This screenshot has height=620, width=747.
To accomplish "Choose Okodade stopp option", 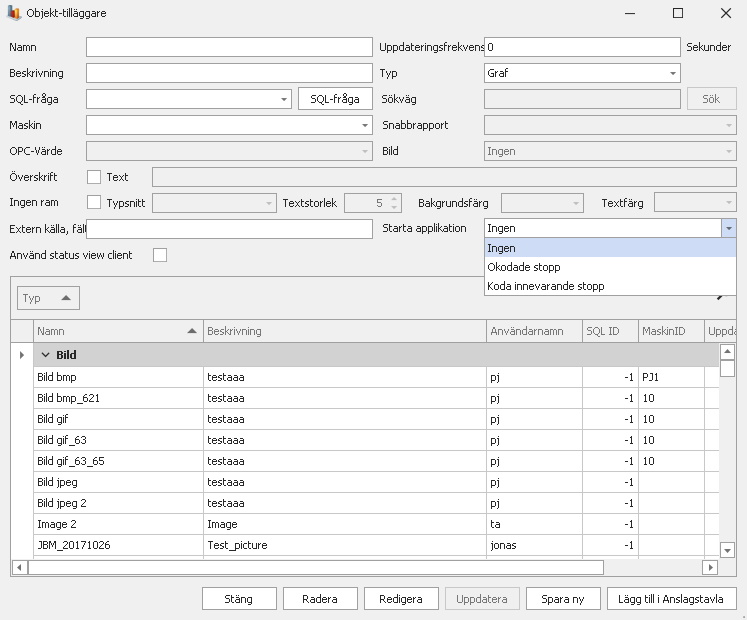I will [x=610, y=267].
